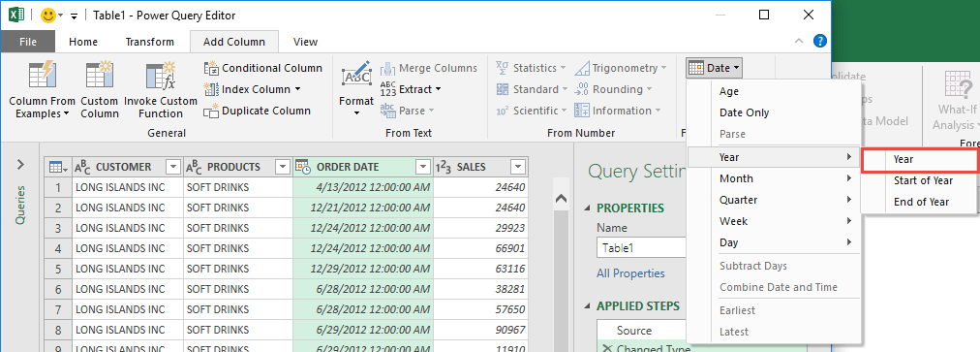
Task: Collapse the ribbon with the caret icon
Action: pyautogui.click(x=798, y=42)
